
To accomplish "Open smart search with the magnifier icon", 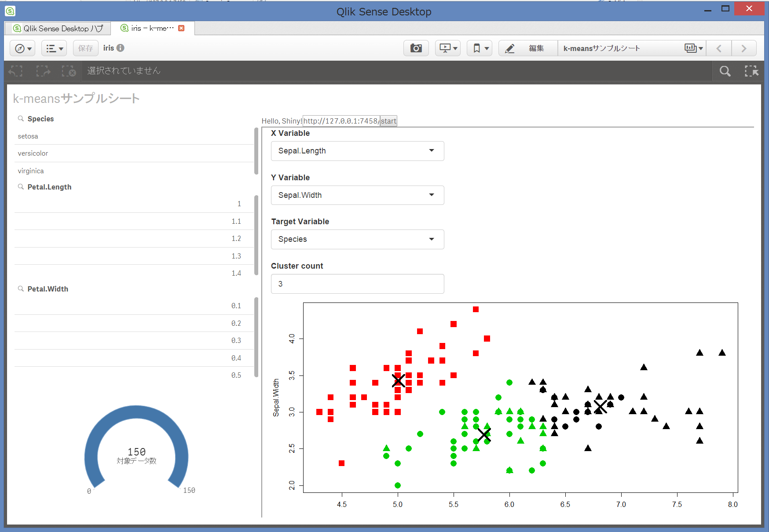I will coord(725,71).
